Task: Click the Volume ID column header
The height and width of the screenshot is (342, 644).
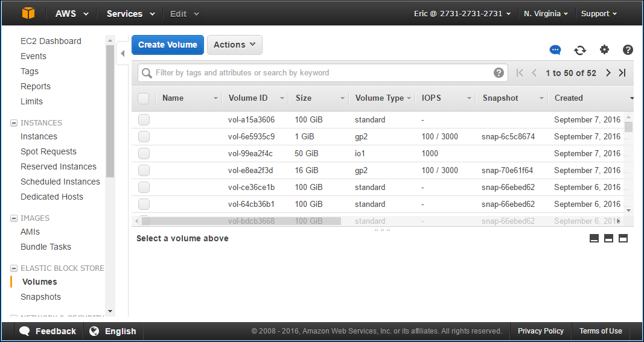Action: pyautogui.click(x=248, y=98)
